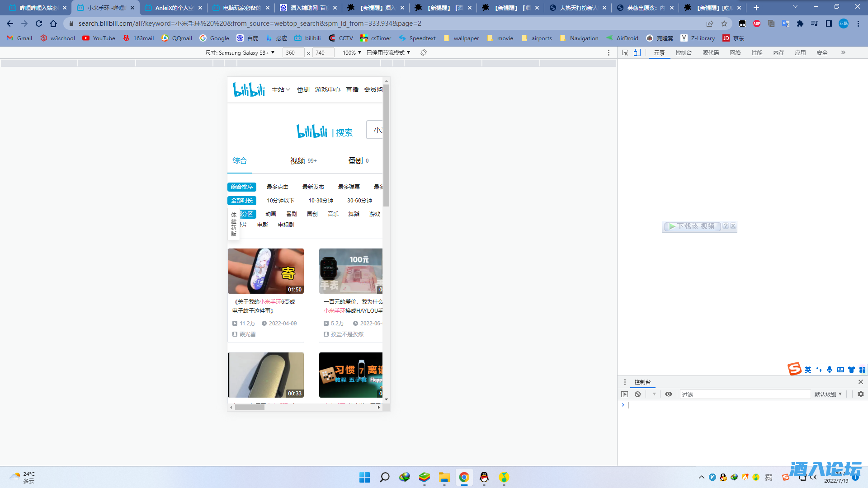Open the airports bookmark folder

tap(537, 38)
